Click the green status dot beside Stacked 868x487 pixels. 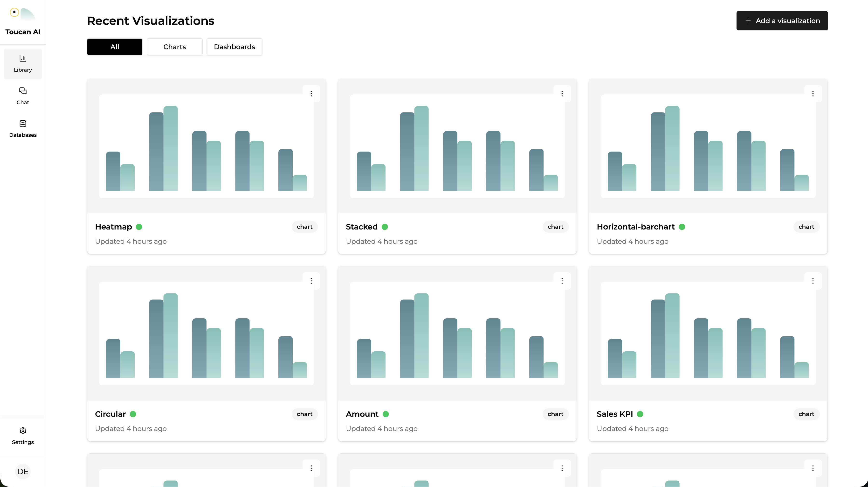(385, 227)
